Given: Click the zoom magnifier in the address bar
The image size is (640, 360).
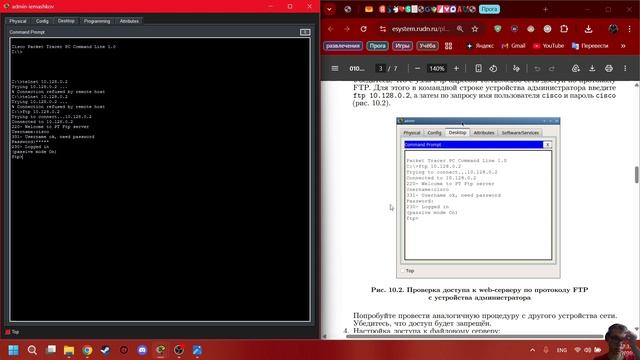Looking at the screenshot, I should click(460, 29).
